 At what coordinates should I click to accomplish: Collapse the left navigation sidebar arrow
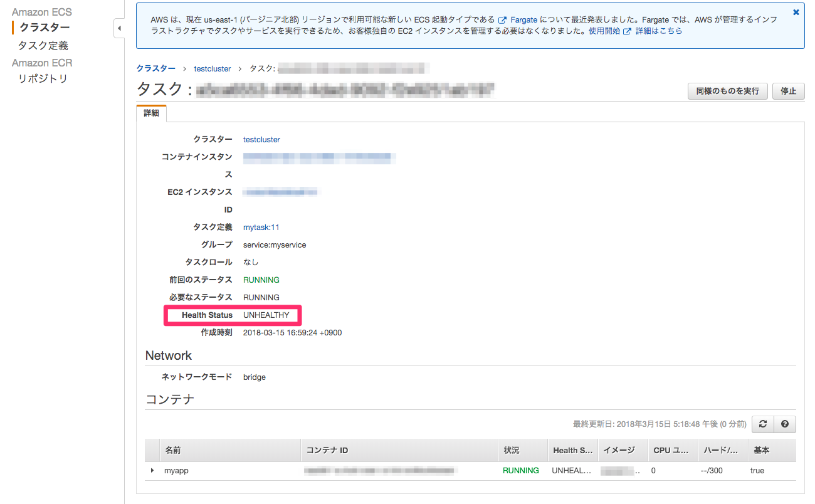pos(119,28)
